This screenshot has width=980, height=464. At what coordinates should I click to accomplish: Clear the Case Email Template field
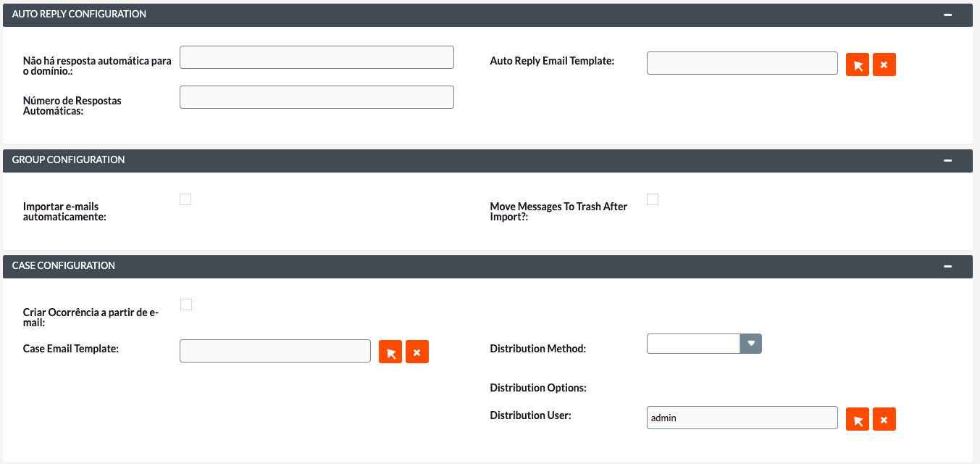pyautogui.click(x=417, y=352)
